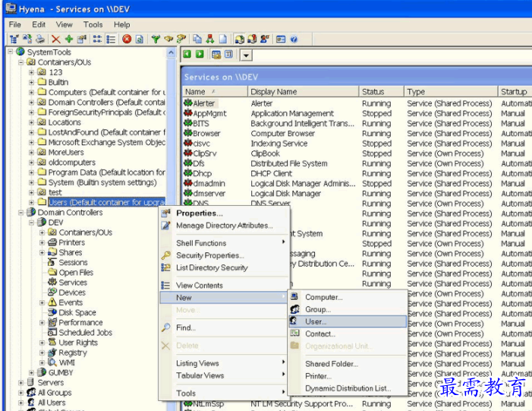
Task: Select Disk Space in the tree
Action: pyautogui.click(x=77, y=312)
